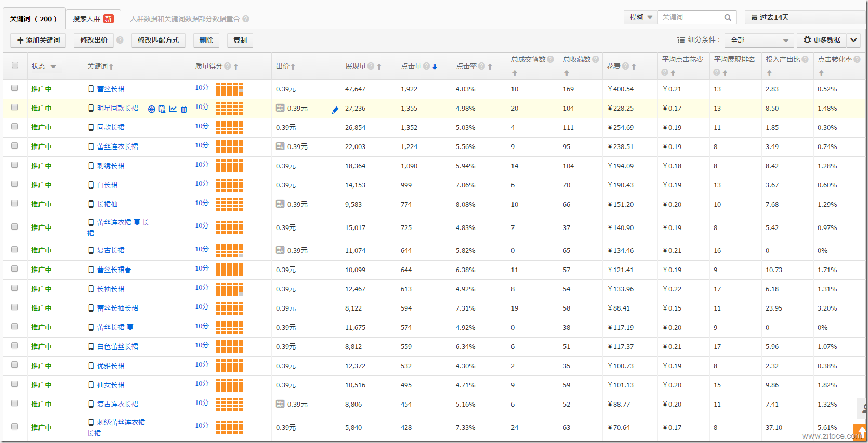Screen dimensions: 868x443
Task: Tick the select-all checkbox in the header
Action: point(15,65)
